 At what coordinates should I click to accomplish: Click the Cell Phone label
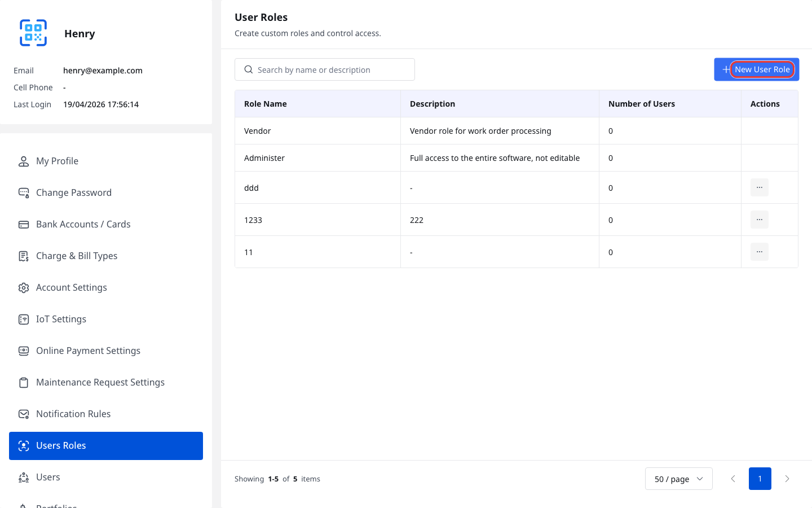(33, 87)
